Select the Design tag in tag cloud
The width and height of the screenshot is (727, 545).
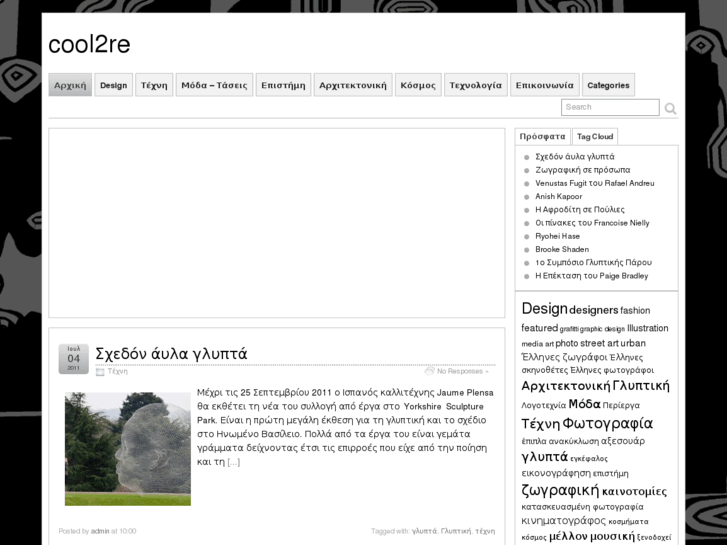[544, 308]
